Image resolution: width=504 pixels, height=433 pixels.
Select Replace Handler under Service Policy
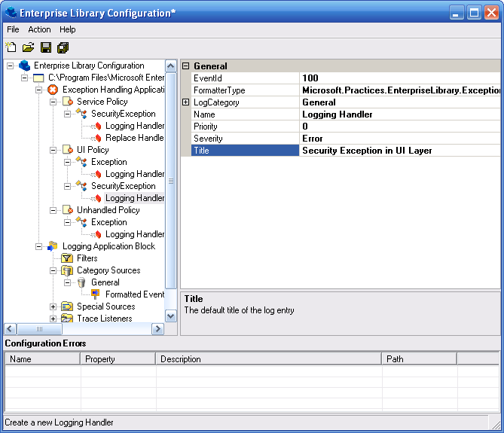coord(134,138)
